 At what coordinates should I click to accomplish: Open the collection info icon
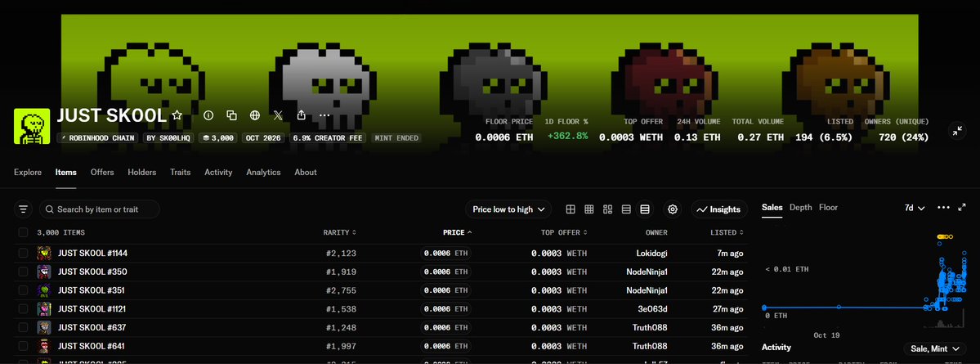coord(208,115)
